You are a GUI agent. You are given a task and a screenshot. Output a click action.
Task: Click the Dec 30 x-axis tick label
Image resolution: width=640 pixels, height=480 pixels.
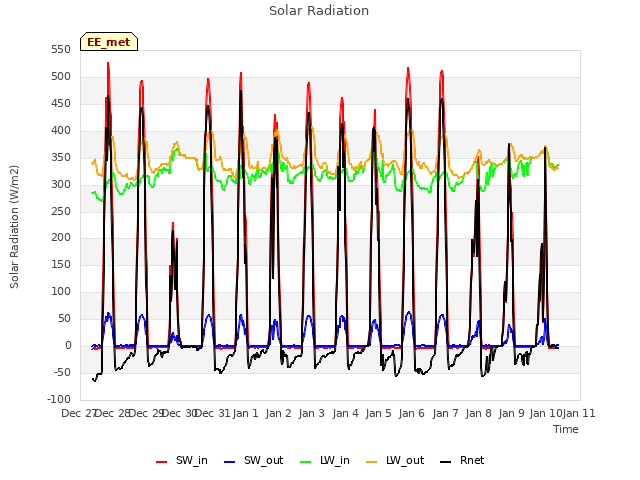[180, 413]
